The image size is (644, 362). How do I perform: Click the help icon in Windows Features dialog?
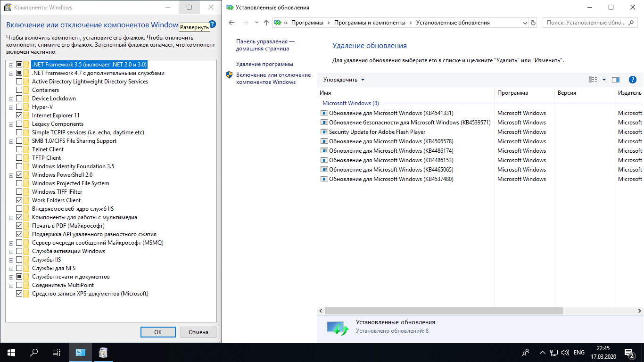213,25
